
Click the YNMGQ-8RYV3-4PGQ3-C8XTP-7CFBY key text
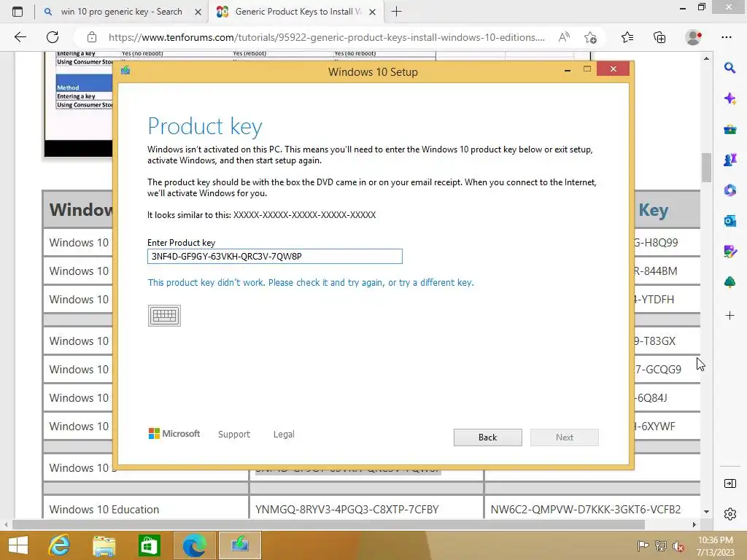347,510
